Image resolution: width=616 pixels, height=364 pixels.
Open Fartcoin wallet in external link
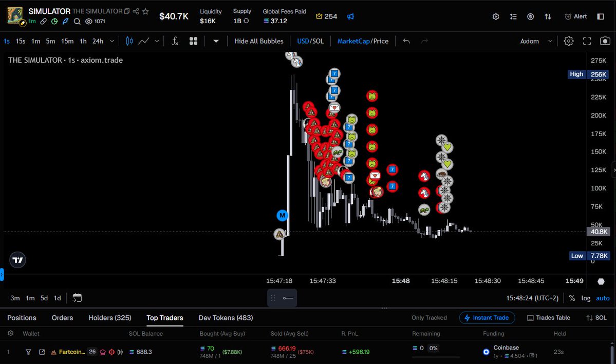pos(42,352)
